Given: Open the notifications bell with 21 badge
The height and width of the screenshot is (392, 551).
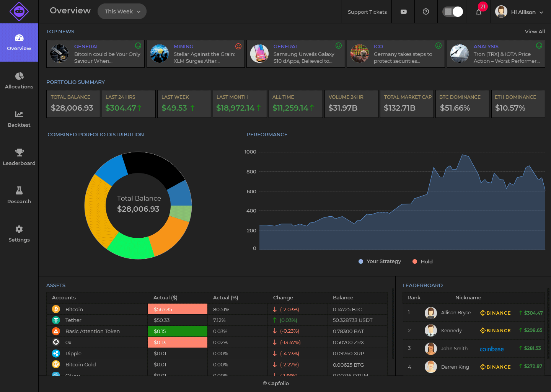Looking at the screenshot, I should [x=479, y=12].
